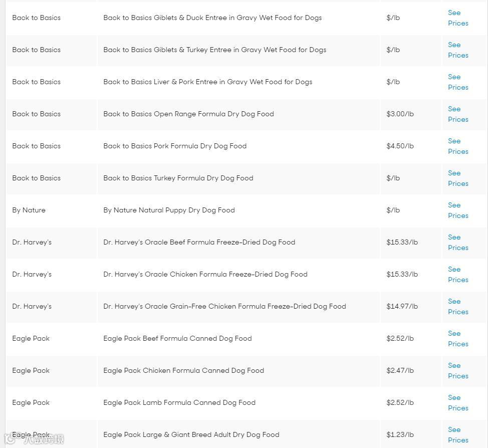Select Back to Basics Turkey Formula Dry Dog Food

(178, 178)
